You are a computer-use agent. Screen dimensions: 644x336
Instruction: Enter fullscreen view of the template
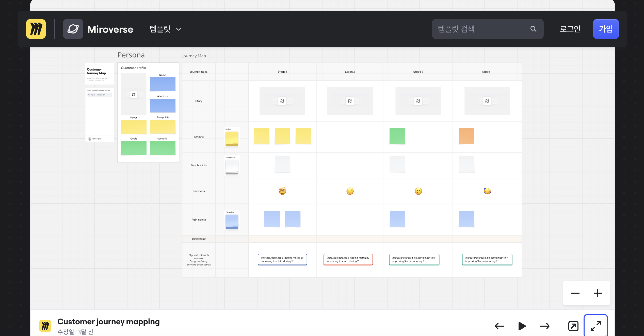click(x=596, y=326)
